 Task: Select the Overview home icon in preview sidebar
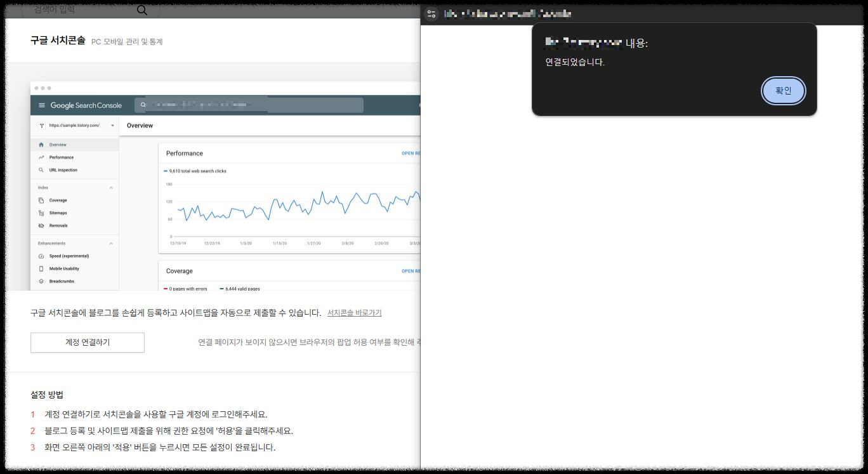click(x=41, y=145)
